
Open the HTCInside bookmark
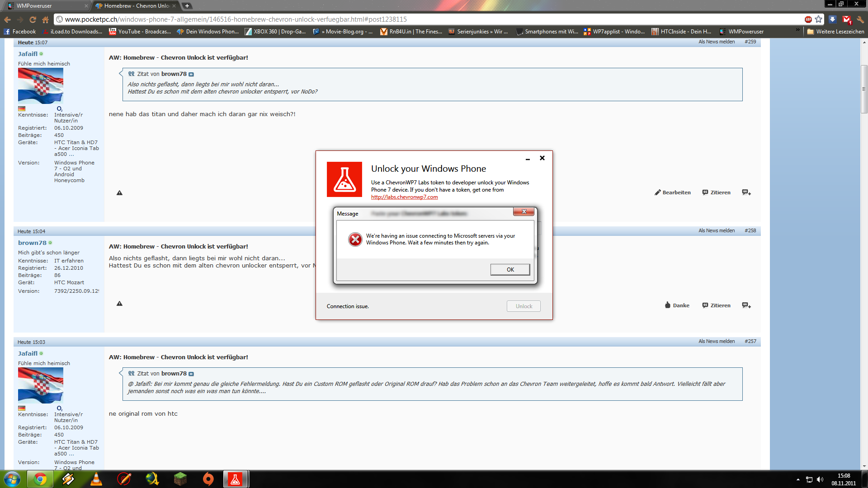click(x=681, y=32)
